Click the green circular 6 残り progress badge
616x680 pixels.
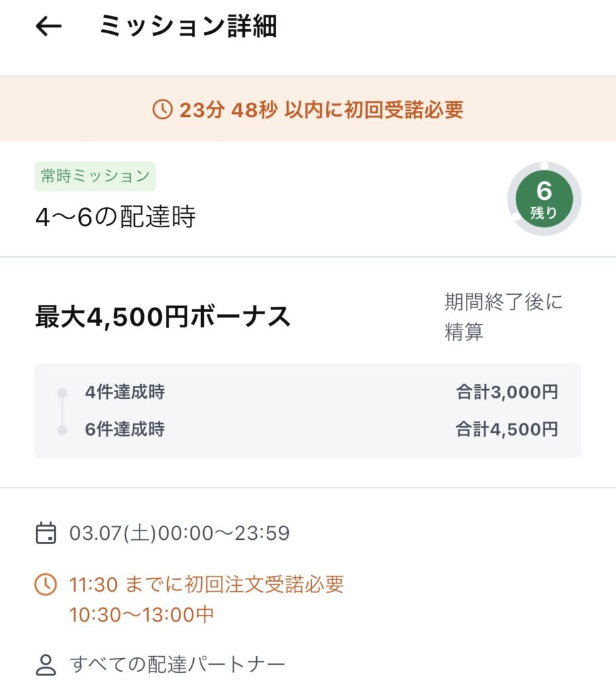click(544, 199)
